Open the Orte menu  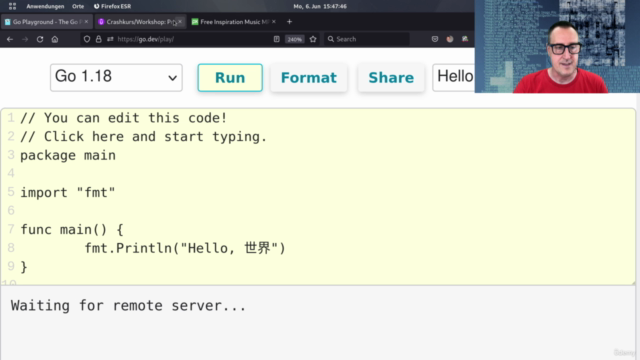[78, 6]
